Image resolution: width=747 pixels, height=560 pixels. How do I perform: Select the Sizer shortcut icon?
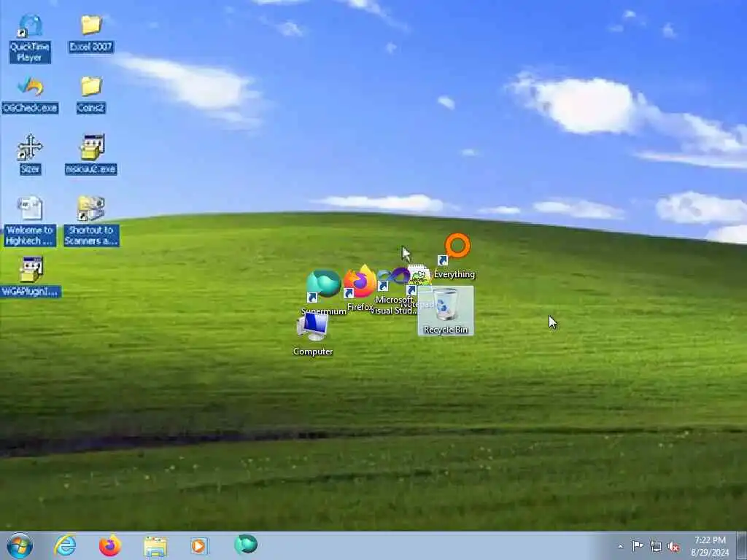point(30,155)
